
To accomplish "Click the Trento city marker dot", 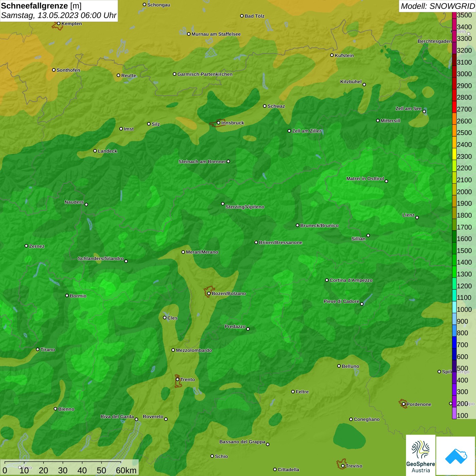I will (177, 379).
